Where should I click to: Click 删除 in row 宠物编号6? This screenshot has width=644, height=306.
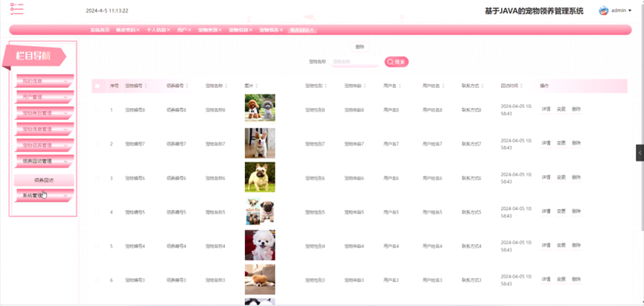point(576,177)
